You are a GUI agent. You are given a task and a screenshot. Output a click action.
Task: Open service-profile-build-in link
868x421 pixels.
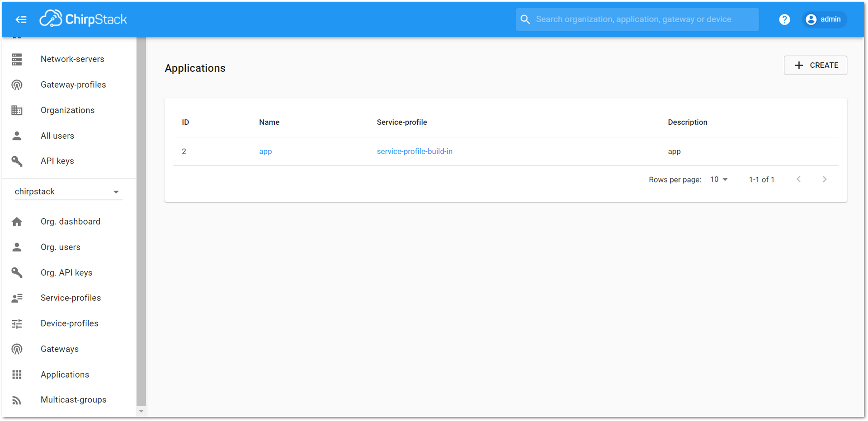(415, 152)
